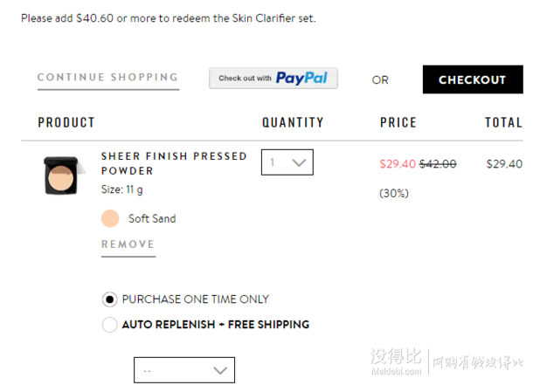
Task: Select Purchase One Time Only option
Action: coord(110,299)
